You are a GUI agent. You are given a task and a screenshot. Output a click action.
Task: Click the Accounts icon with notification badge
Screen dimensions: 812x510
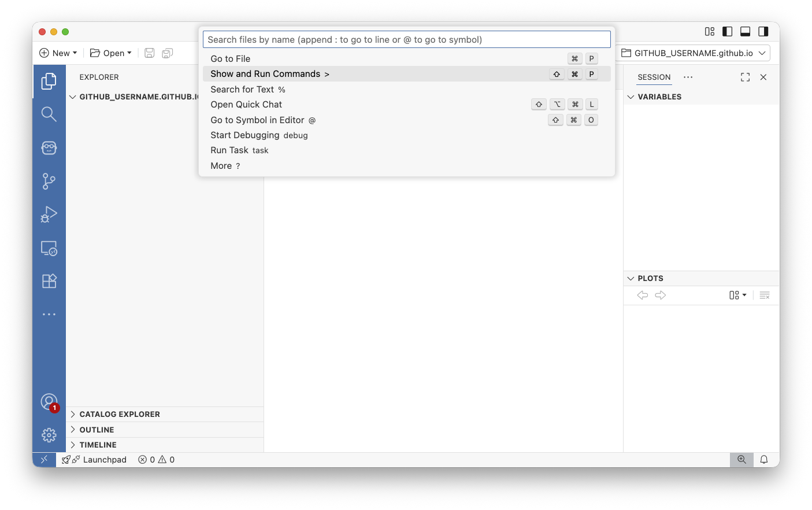[49, 402]
